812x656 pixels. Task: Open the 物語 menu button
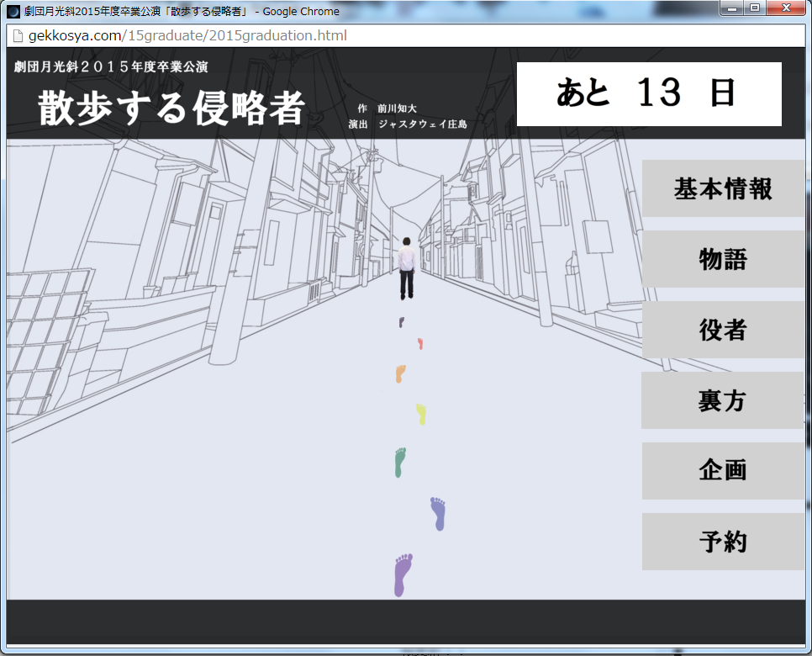[723, 259]
